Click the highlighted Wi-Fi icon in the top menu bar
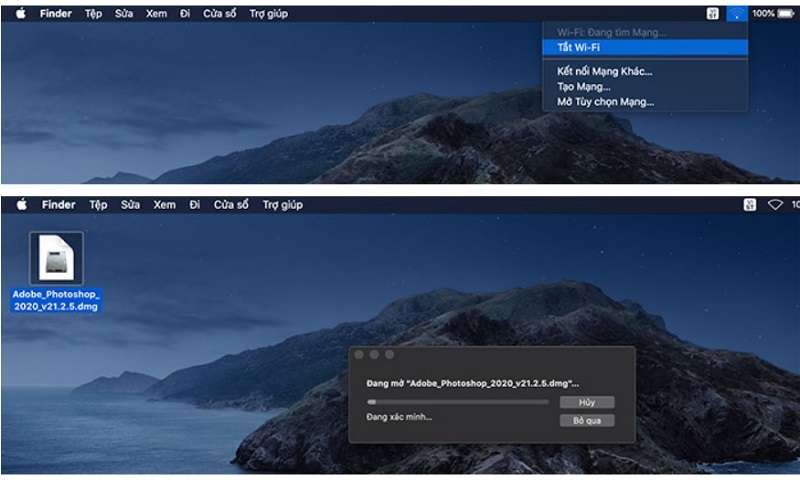Viewport: 800px width, 480px height. pyautogui.click(x=736, y=14)
